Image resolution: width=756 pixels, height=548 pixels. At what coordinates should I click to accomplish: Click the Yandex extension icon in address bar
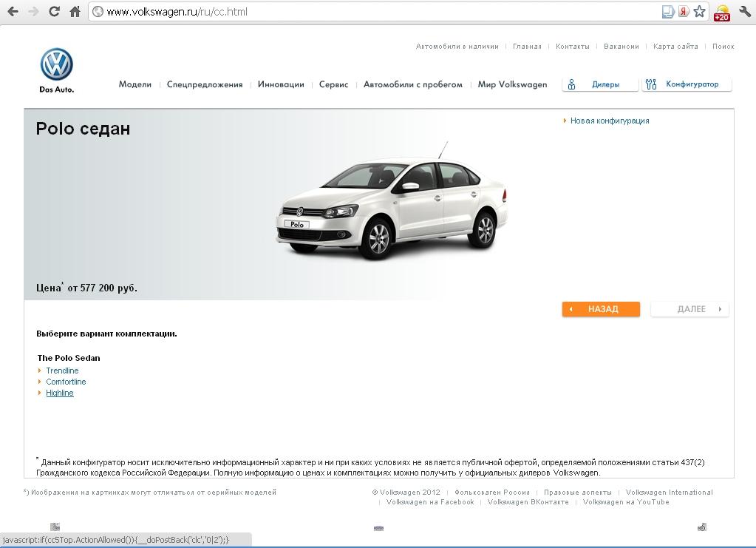pyautogui.click(x=684, y=12)
